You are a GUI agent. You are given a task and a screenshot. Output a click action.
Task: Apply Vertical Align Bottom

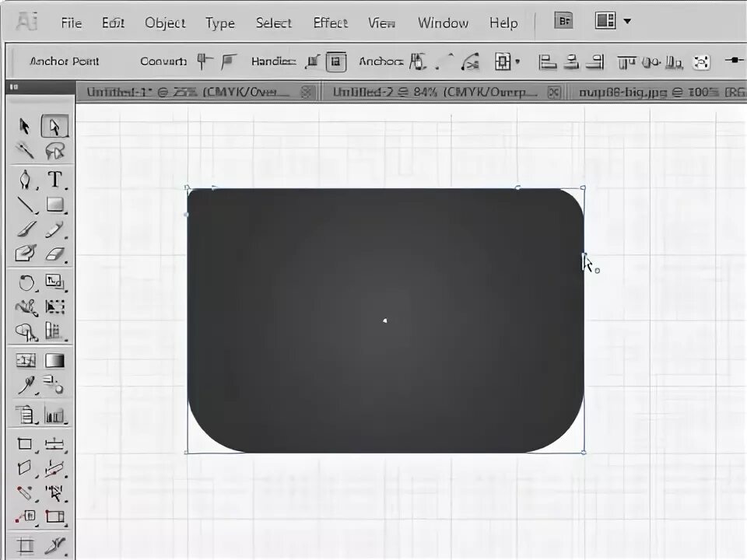coord(674,62)
